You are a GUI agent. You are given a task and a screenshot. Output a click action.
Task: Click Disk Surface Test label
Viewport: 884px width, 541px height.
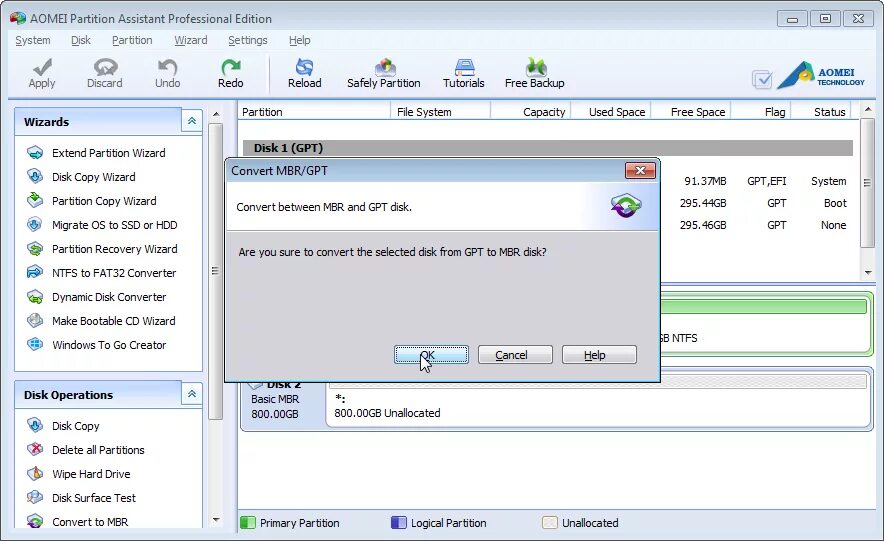[94, 498]
